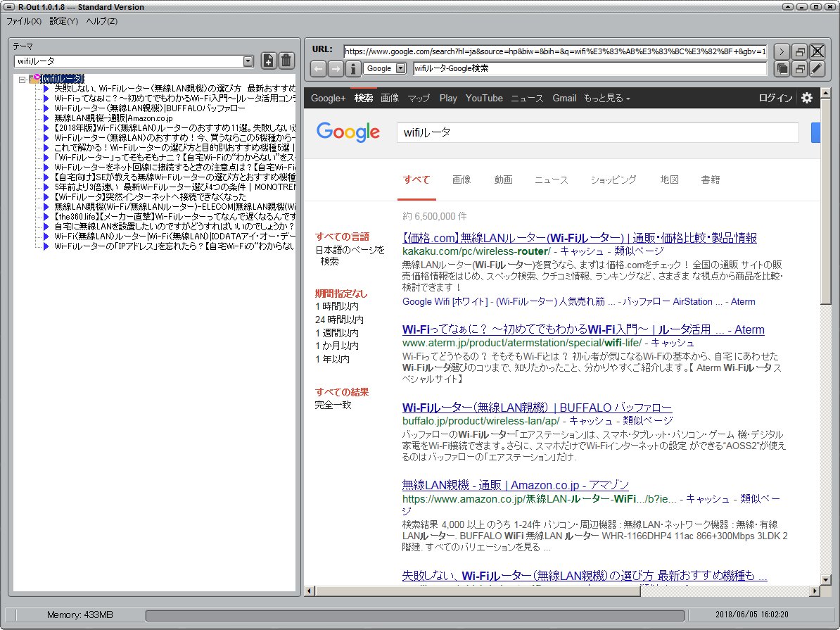Select tree row starting '5年前より3倍速い'
840x630 pixels.
pyautogui.click(x=174, y=187)
